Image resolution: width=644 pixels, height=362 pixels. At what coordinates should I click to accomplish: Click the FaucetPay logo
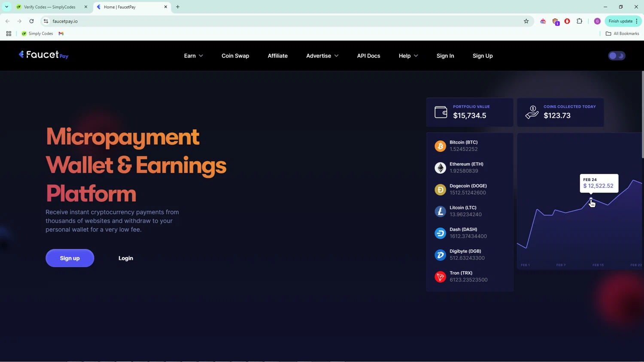(x=43, y=55)
